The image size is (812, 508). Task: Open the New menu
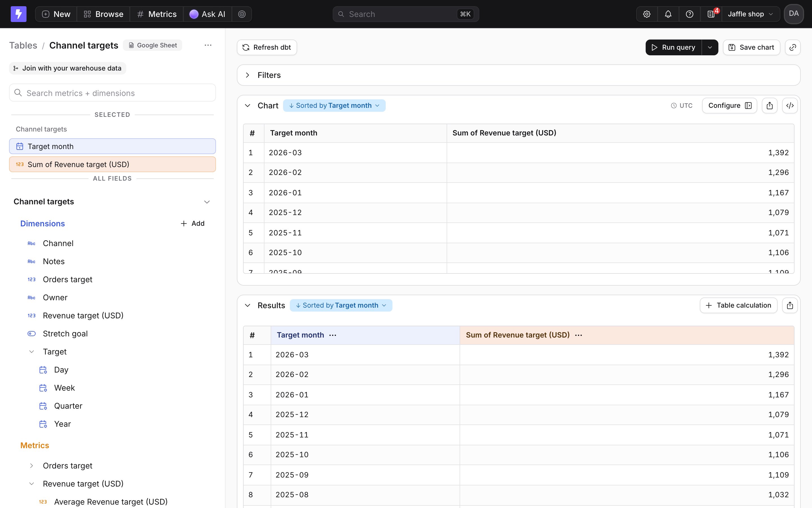[56, 14]
